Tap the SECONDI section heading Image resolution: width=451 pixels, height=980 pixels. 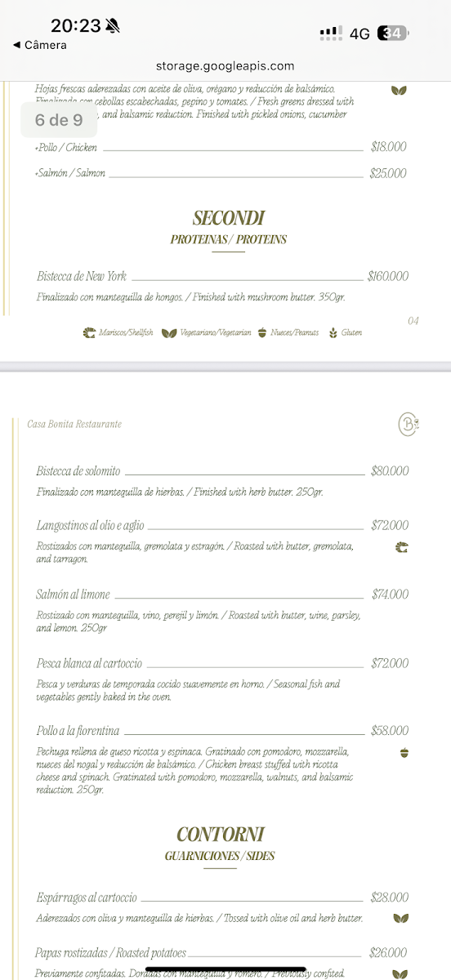(229, 218)
